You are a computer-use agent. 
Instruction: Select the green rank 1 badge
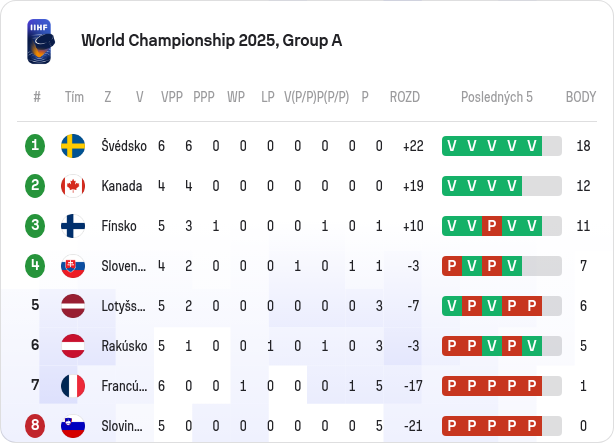35,146
